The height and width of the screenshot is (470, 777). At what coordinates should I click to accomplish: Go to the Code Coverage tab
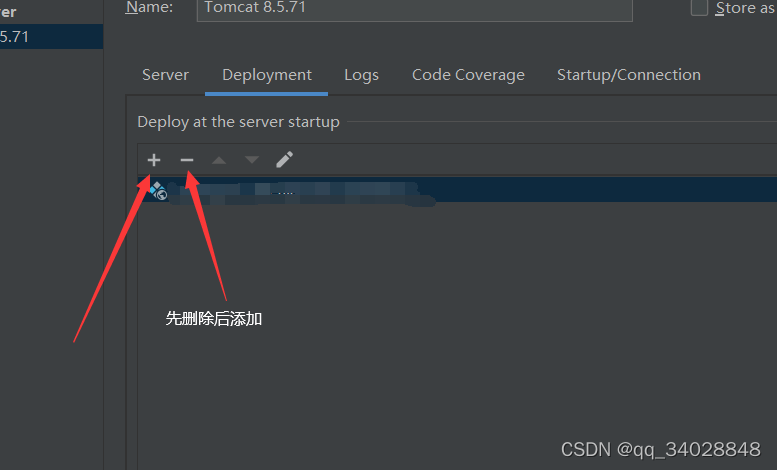468,75
